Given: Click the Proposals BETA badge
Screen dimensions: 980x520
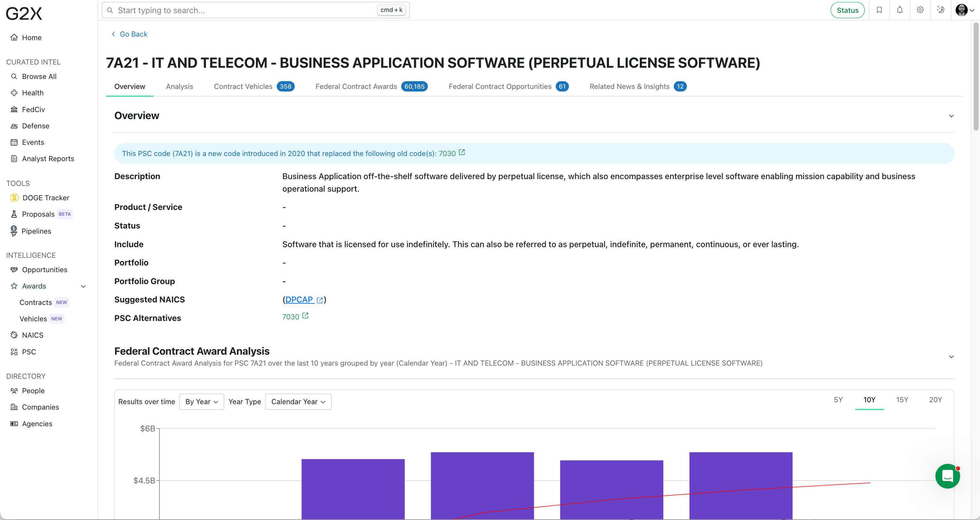Looking at the screenshot, I should click(x=65, y=214).
